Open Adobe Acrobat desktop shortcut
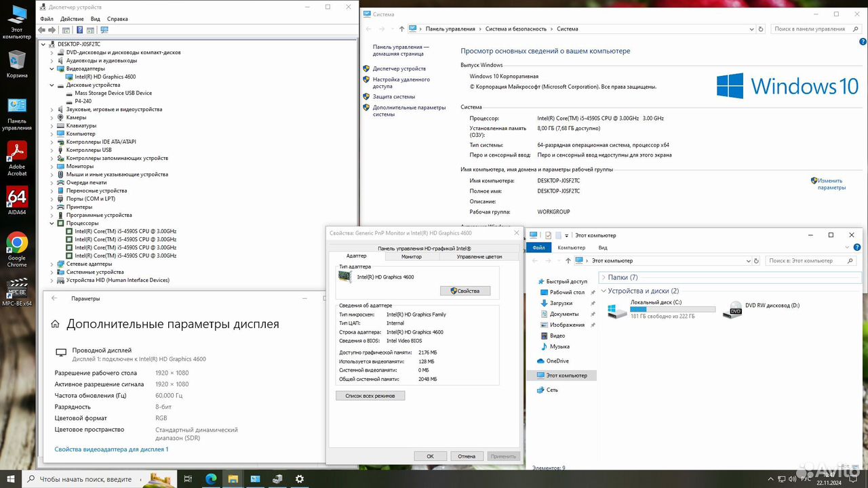 coord(17,159)
